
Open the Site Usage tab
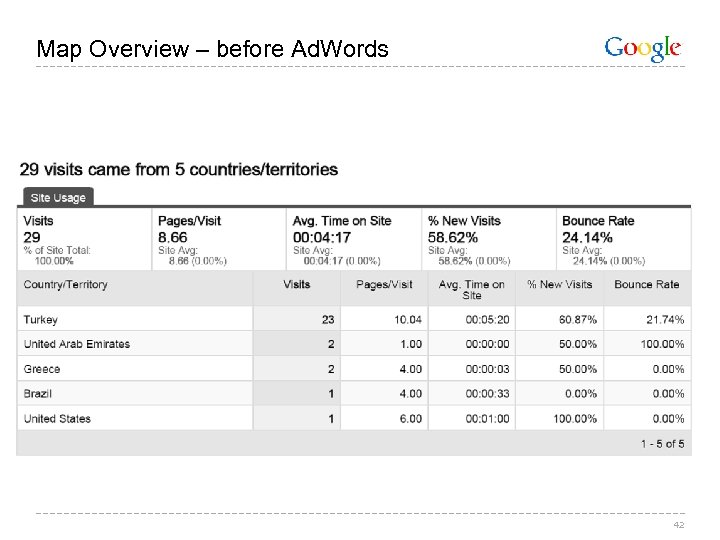58,197
